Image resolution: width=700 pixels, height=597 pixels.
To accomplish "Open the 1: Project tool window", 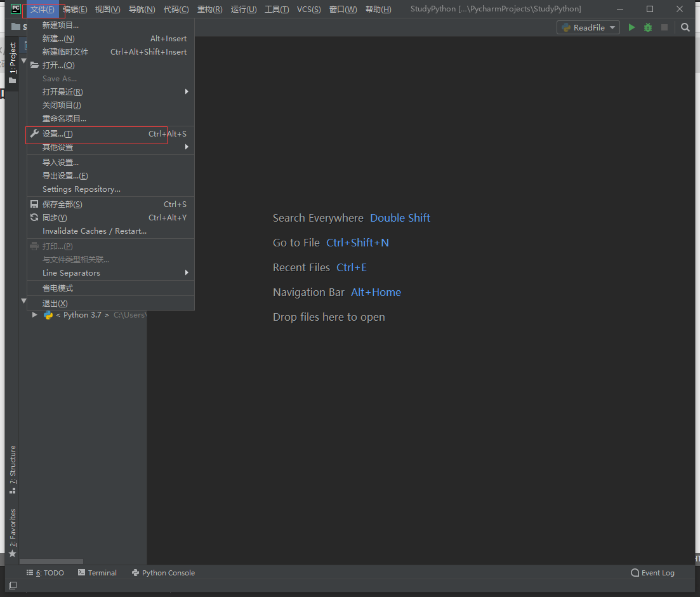I will [13, 63].
